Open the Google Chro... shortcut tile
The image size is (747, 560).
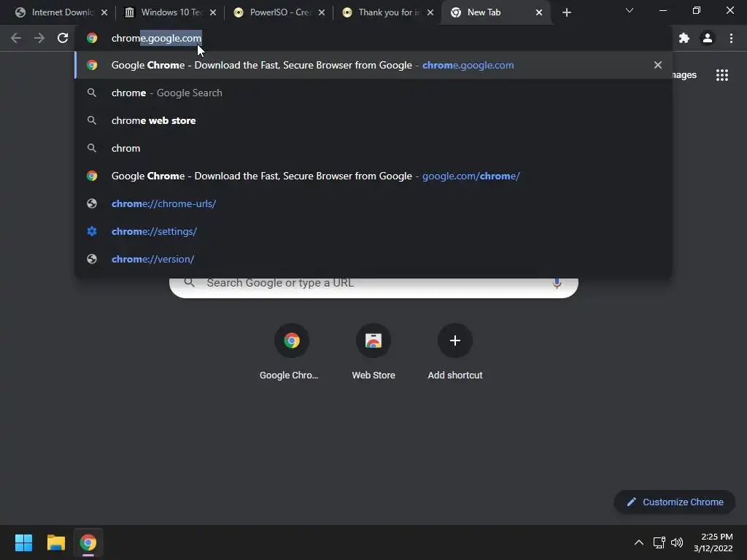point(292,352)
